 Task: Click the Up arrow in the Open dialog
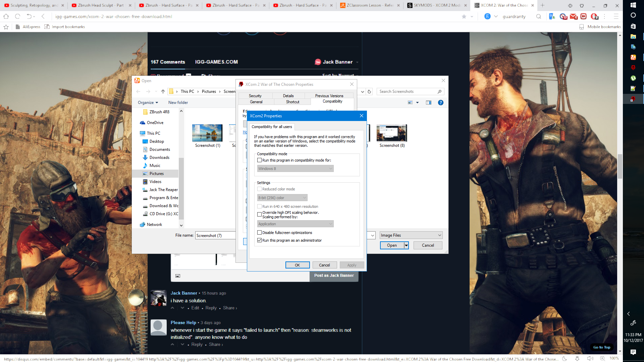[163, 92]
